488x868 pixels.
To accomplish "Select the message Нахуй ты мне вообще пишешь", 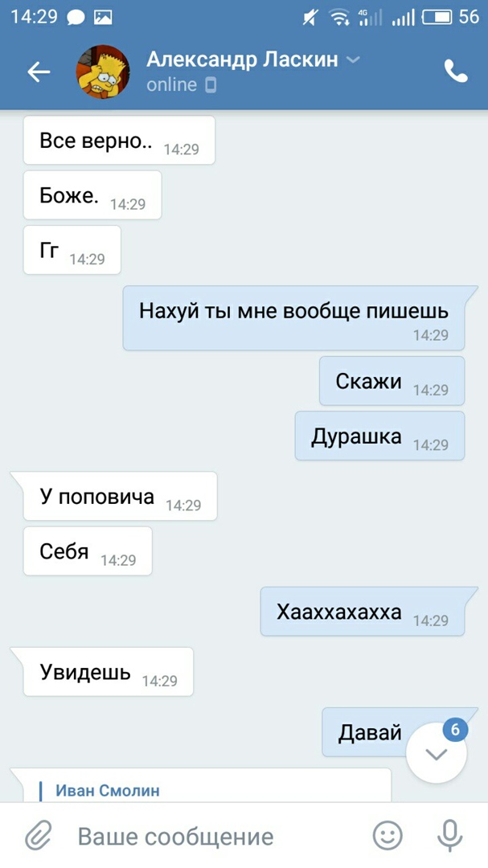I will coord(293,318).
